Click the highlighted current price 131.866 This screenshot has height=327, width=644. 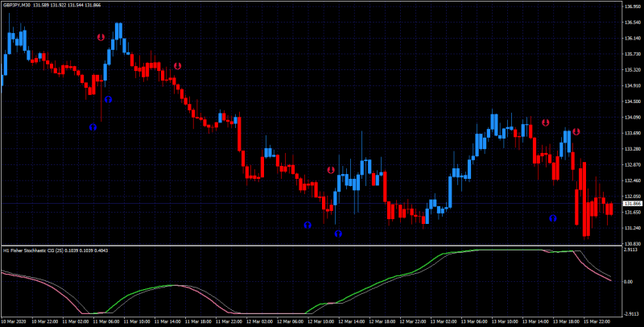[633, 204]
